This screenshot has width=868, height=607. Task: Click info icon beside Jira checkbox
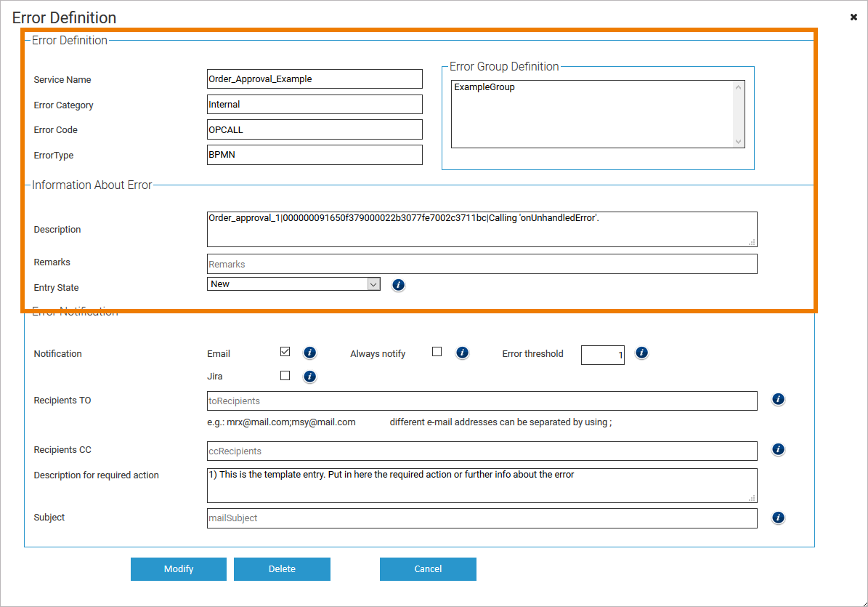click(309, 377)
